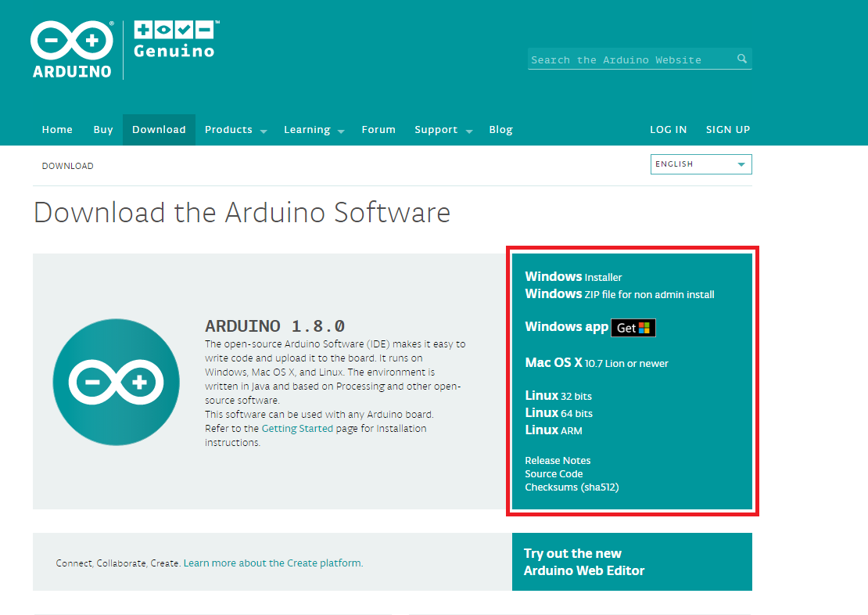Click the Download the Arduino Software heading
Image resolution: width=868 pixels, height=615 pixels.
pos(242,213)
